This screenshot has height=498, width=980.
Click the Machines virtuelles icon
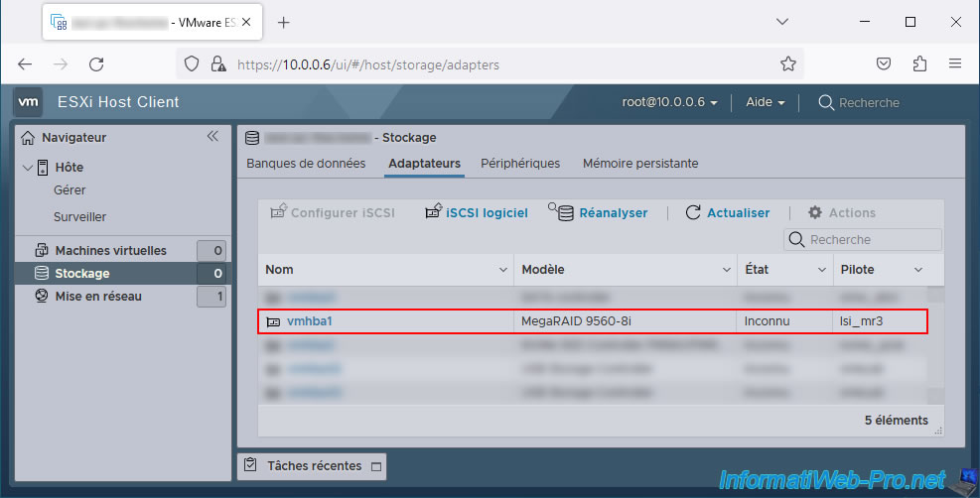pyautogui.click(x=42, y=250)
